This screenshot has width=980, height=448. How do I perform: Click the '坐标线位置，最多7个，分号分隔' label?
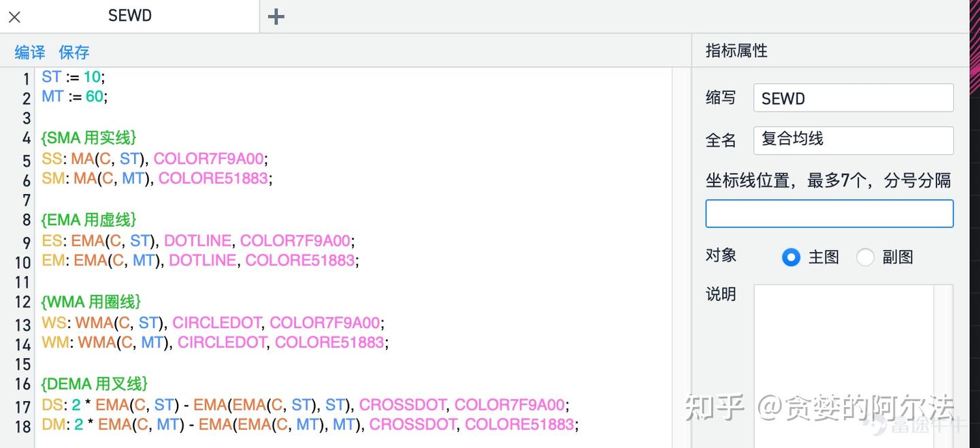828,180
